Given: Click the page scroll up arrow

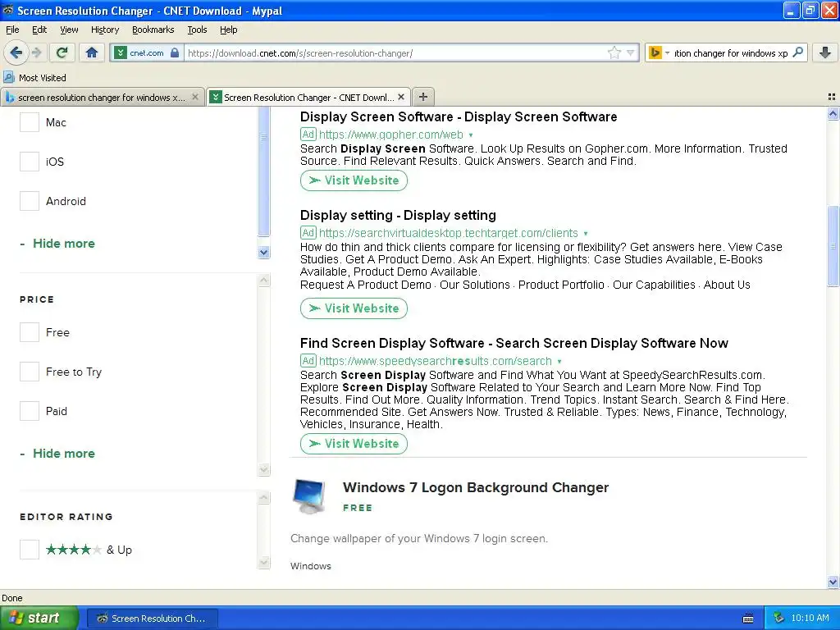Looking at the screenshot, I should click(x=833, y=113).
